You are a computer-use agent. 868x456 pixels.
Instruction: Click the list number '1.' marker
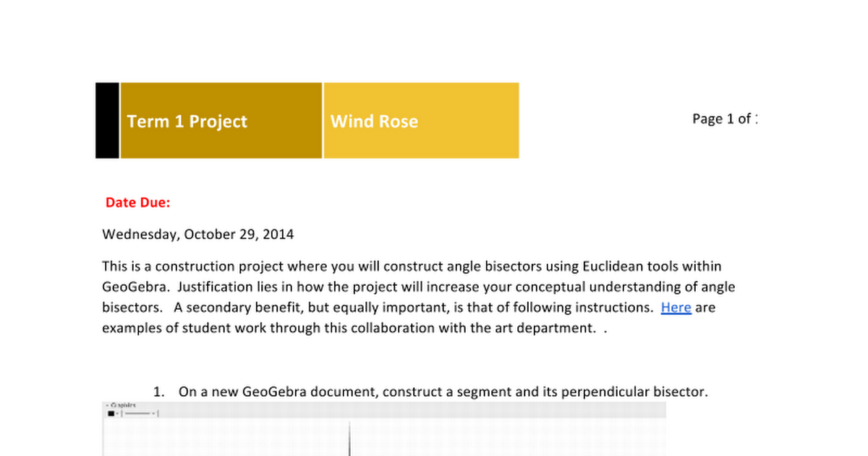click(x=160, y=392)
